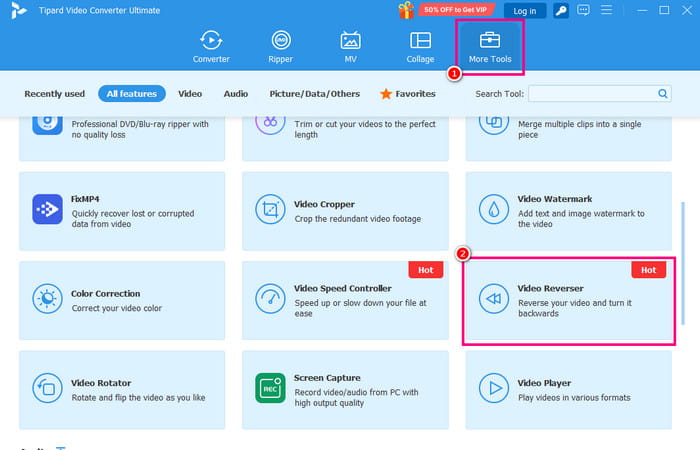Click the Screen Capture title

327,378
